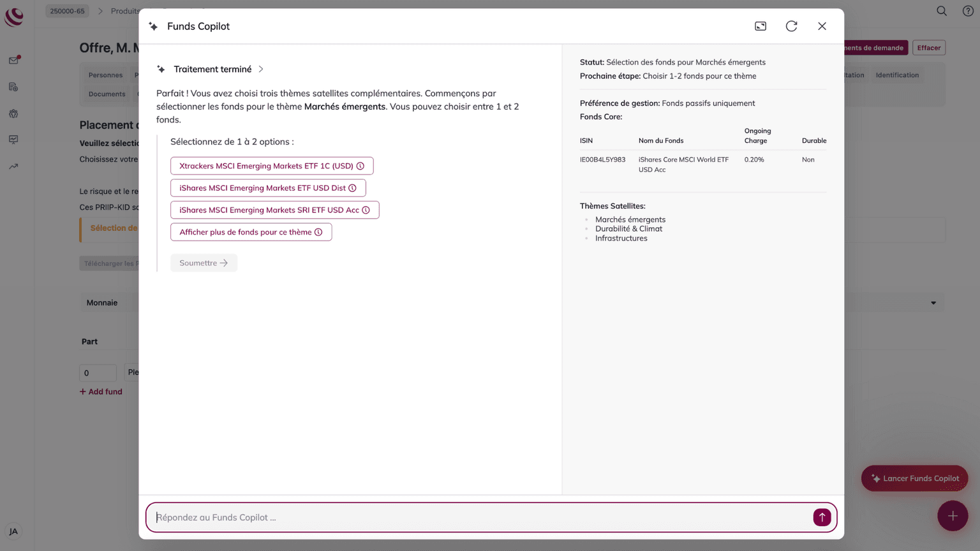980x551 pixels.
Task: Click the round plus floating button
Action: 952,516
